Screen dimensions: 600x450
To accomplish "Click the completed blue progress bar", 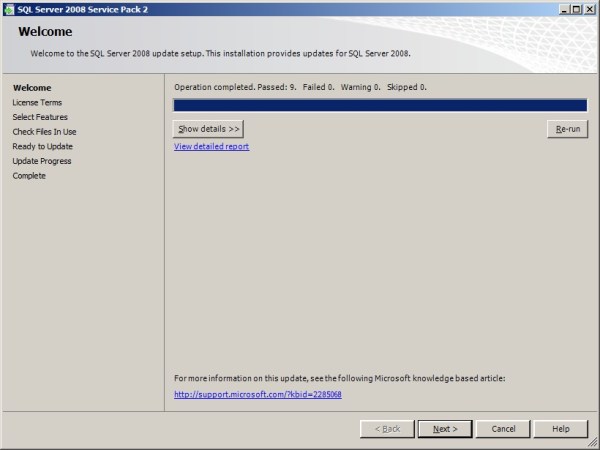I will tap(380, 105).
